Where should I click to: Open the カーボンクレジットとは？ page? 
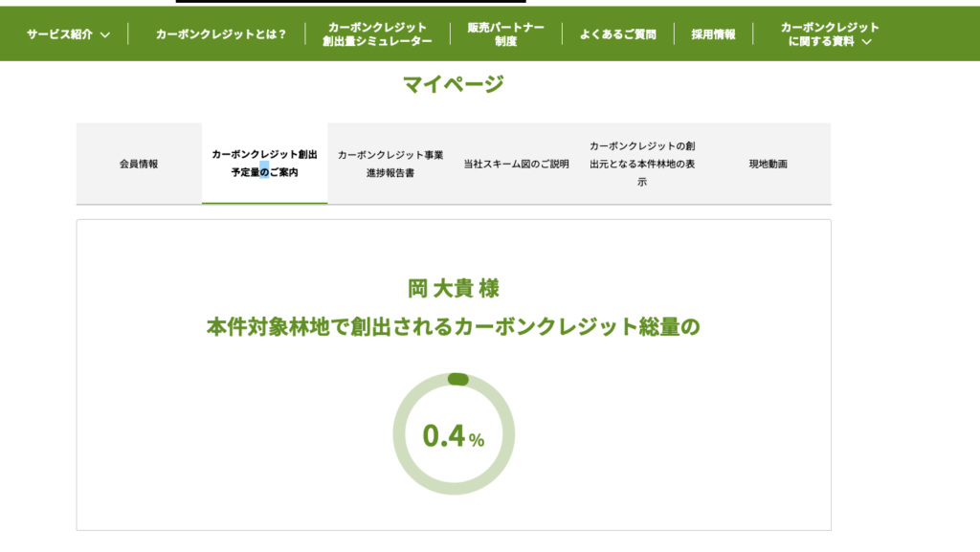tap(221, 34)
